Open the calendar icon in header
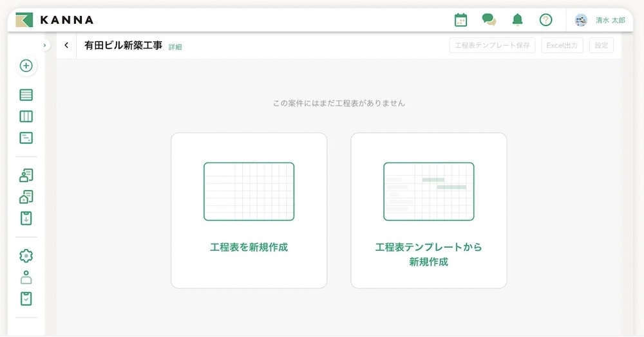 pyautogui.click(x=460, y=20)
